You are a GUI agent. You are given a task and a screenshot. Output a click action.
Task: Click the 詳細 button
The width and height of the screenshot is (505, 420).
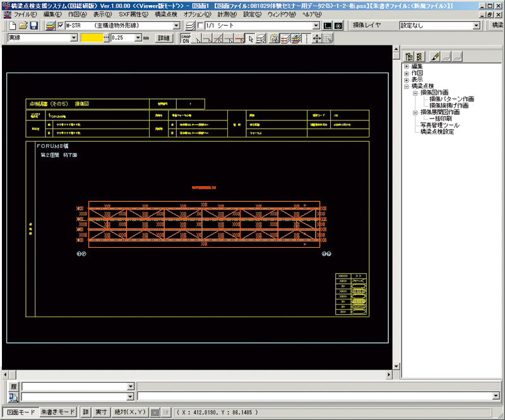163,38
